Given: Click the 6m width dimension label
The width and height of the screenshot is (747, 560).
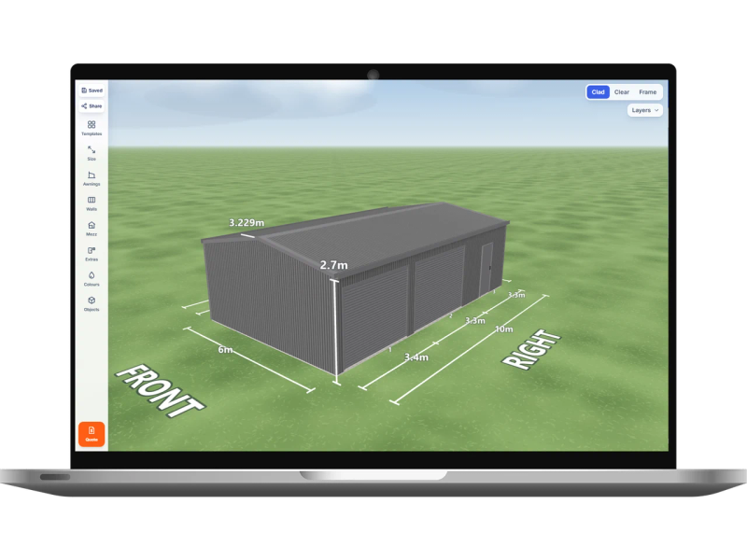Looking at the screenshot, I should (225, 349).
